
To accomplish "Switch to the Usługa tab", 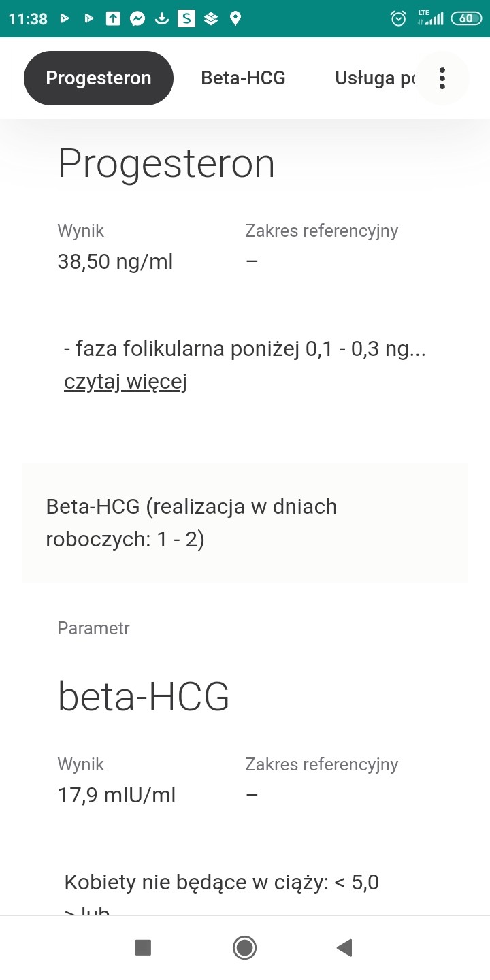I will 375,78.
